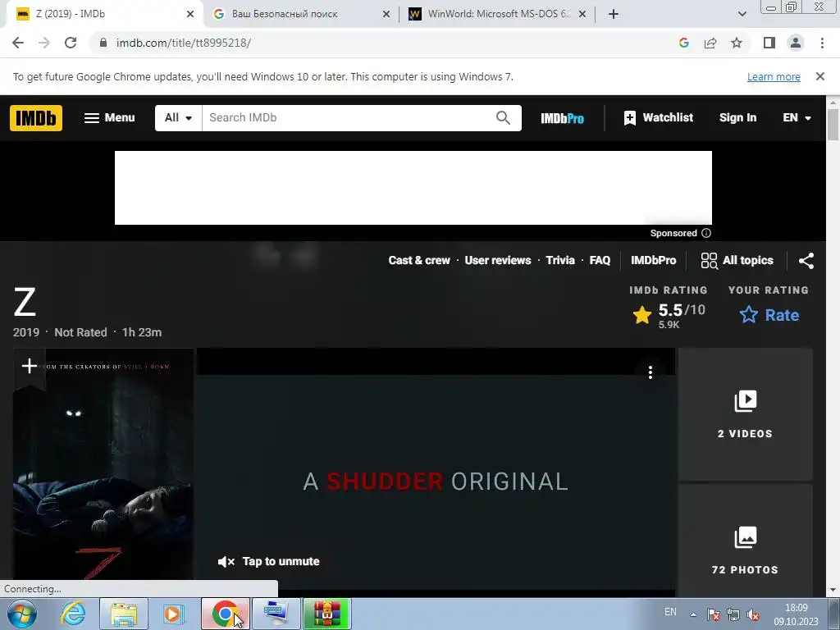840x630 pixels.
Task: Open Chrome three-dot menu
Action: [822, 43]
